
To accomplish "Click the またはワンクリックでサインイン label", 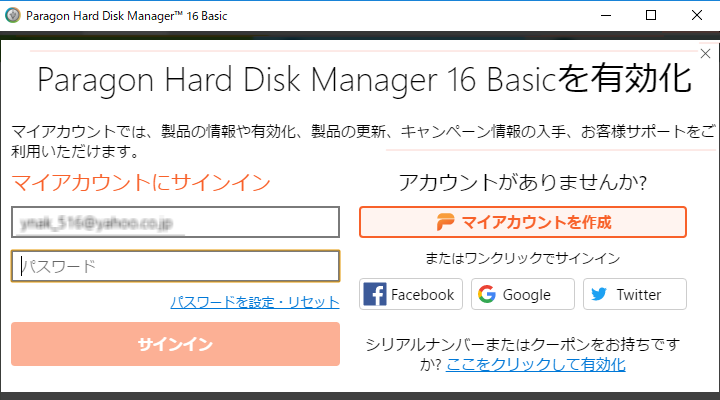I will pos(523,259).
